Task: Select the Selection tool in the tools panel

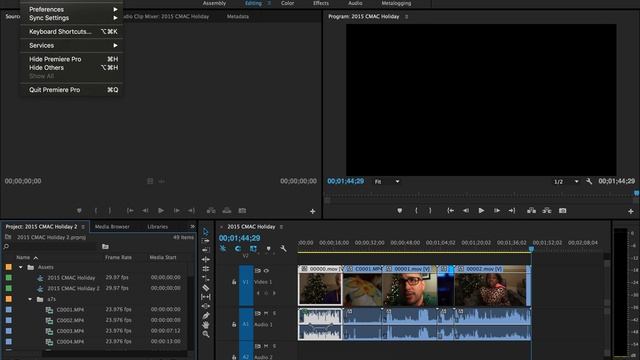Action: (x=205, y=232)
